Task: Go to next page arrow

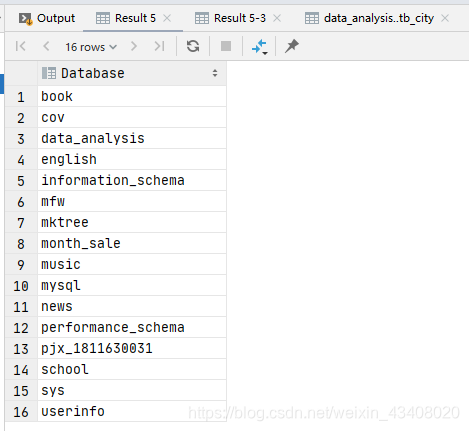Action: [x=134, y=46]
